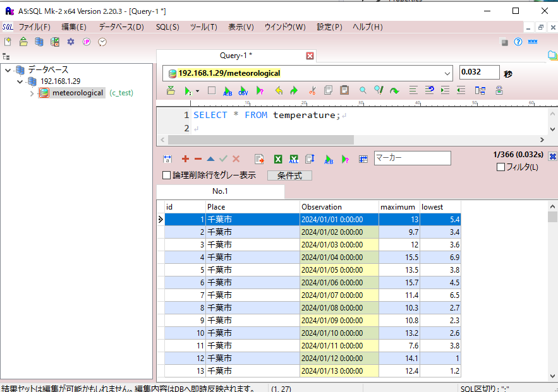
Task: Click the gear settings icon in the main toolbar
Action: 71,42
